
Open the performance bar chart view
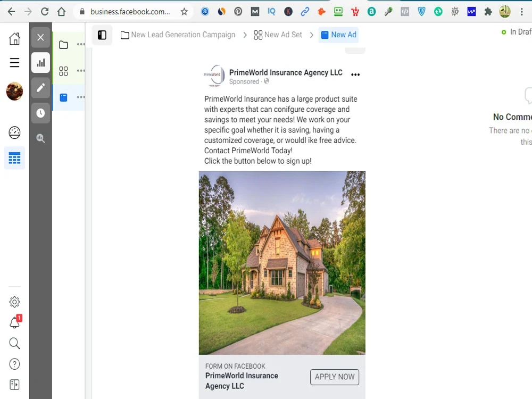pos(41,63)
